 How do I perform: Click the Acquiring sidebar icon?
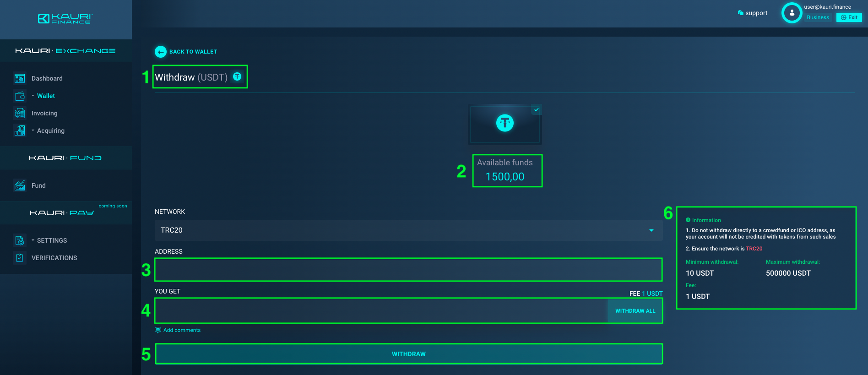pos(20,130)
